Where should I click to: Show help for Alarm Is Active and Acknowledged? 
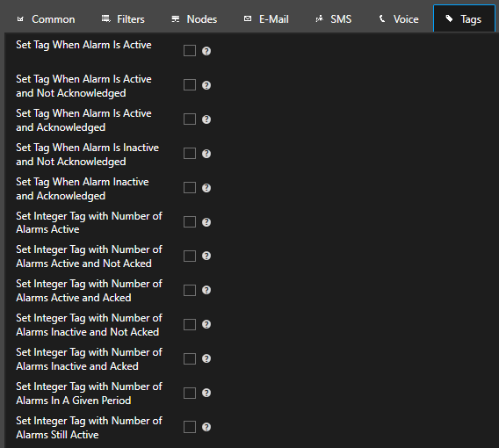pos(206,119)
